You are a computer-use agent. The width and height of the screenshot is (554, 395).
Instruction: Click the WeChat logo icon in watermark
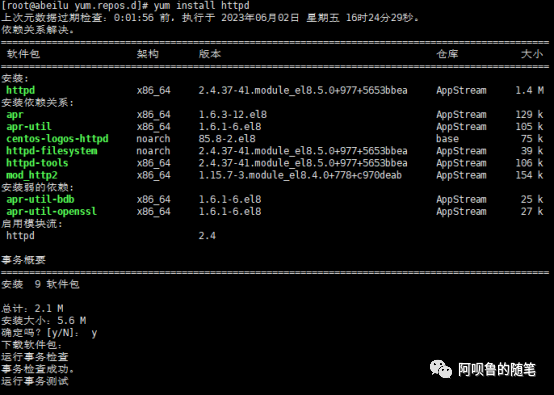pyautogui.click(x=441, y=369)
